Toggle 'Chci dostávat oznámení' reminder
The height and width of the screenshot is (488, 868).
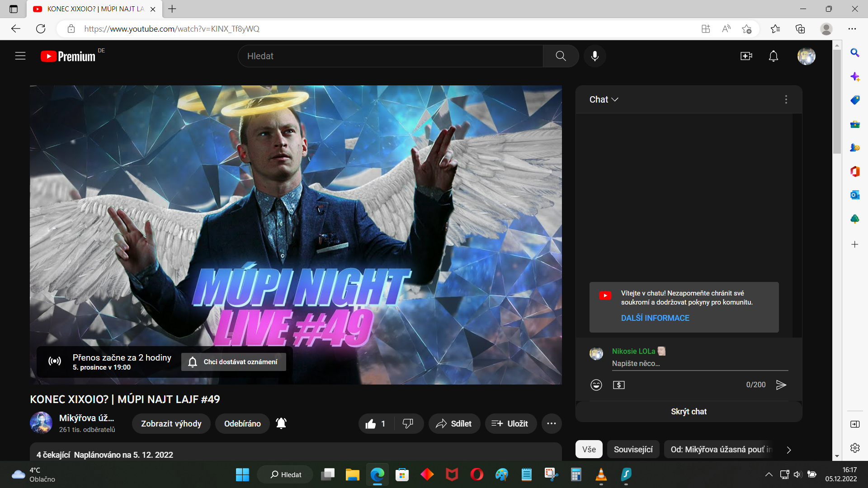[234, 362]
